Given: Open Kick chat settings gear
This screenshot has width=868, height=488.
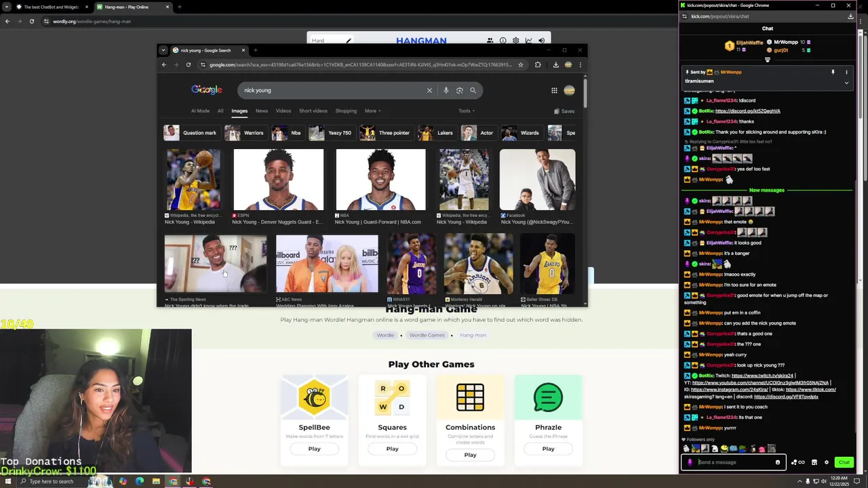Looking at the screenshot, I should 826,462.
